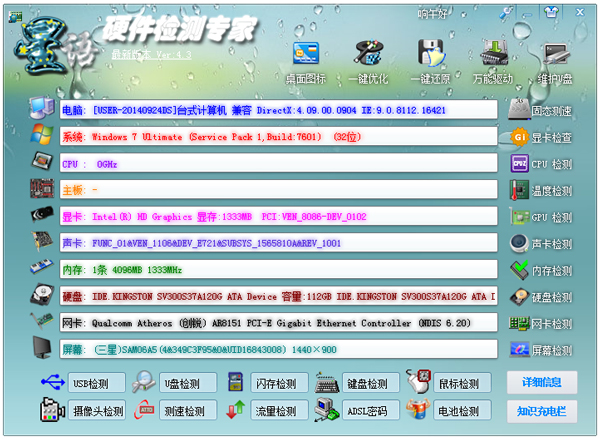Open the 万能驱动 universal driver tool
The height and width of the screenshot is (439, 600).
(x=493, y=63)
